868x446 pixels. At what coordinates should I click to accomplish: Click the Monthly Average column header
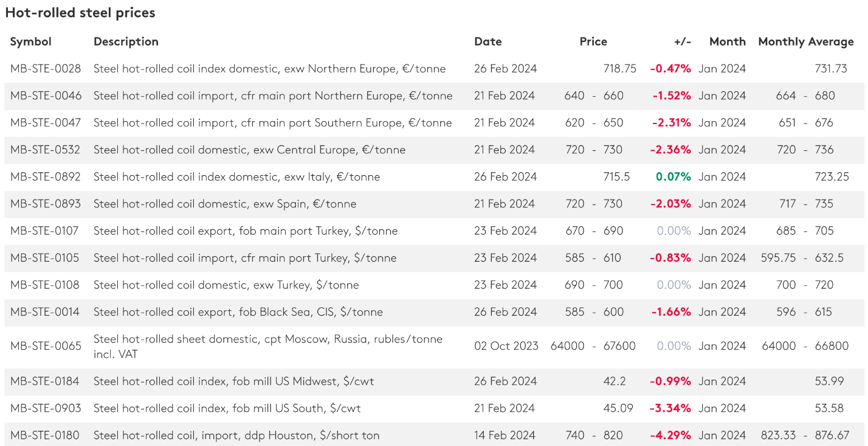(805, 41)
